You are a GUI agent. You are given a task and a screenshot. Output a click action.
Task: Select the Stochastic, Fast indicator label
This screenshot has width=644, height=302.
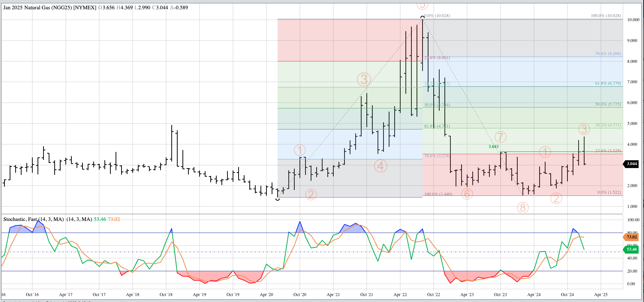pyautogui.click(x=33, y=219)
